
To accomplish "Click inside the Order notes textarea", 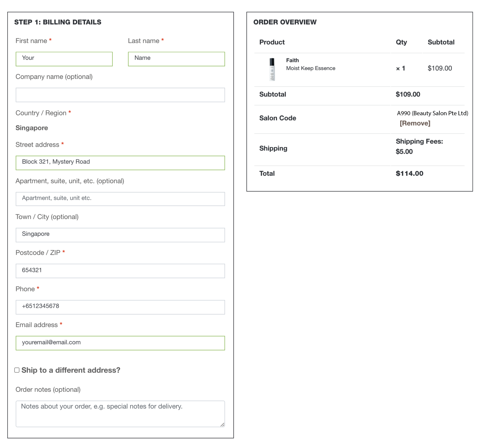I will coord(120,414).
